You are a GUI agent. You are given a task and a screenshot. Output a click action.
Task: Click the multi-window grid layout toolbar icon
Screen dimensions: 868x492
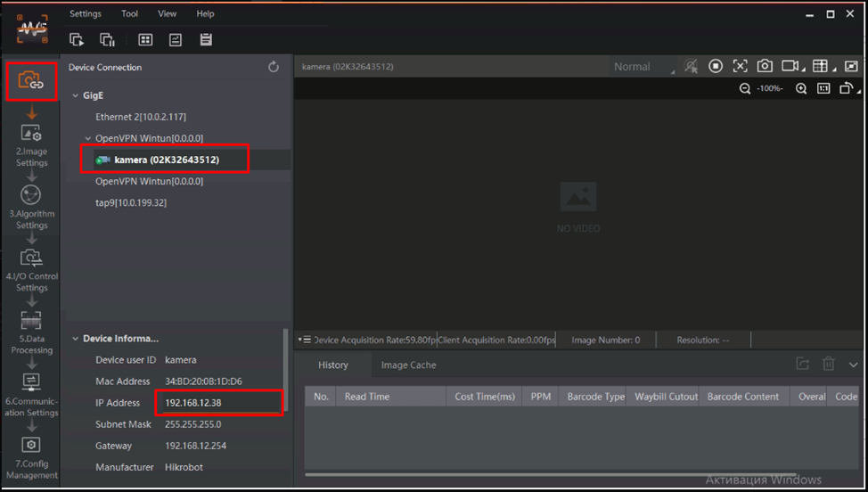pyautogui.click(x=145, y=40)
